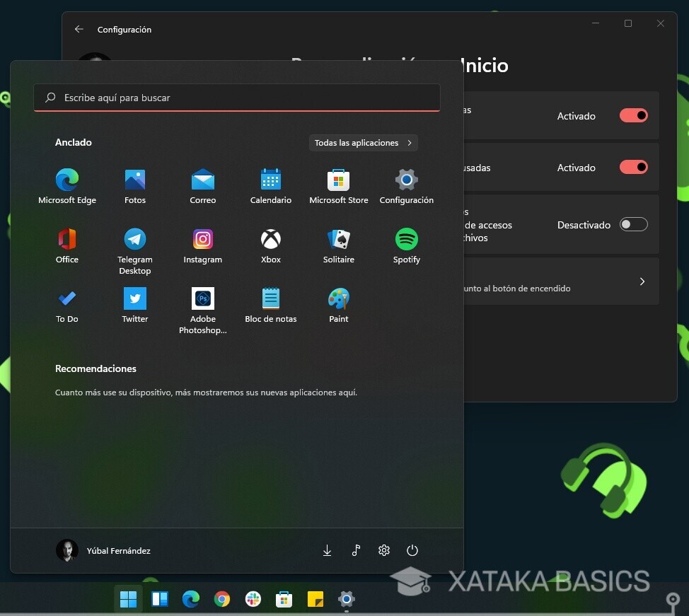Image resolution: width=689 pixels, height=616 pixels.
Task: Expand the botón de encendido settings row
Action: (x=642, y=281)
